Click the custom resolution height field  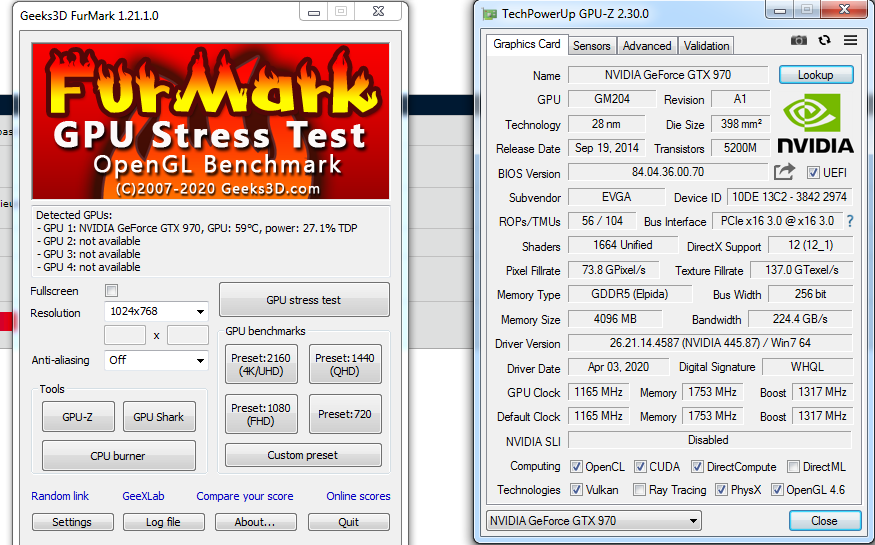(188, 335)
